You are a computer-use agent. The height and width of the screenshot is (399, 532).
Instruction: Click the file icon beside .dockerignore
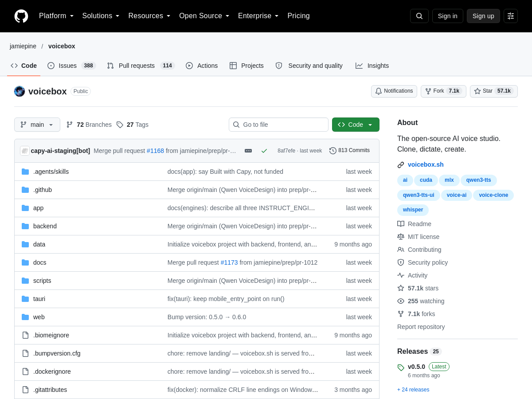25,372
